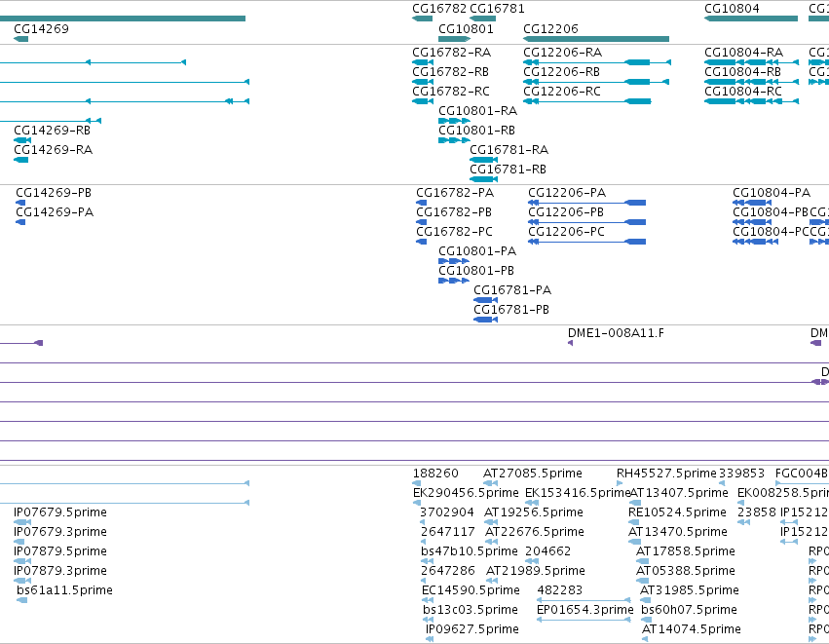Select protein CG12206-PC

click(567, 232)
